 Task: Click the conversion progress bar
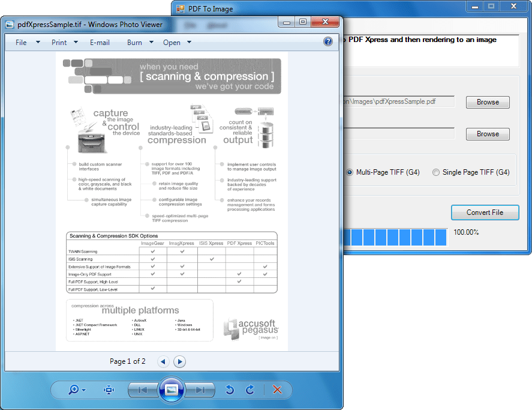[x=395, y=237]
